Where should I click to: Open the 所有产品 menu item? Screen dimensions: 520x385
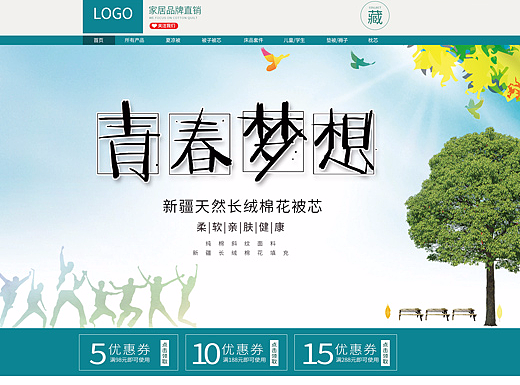134,40
